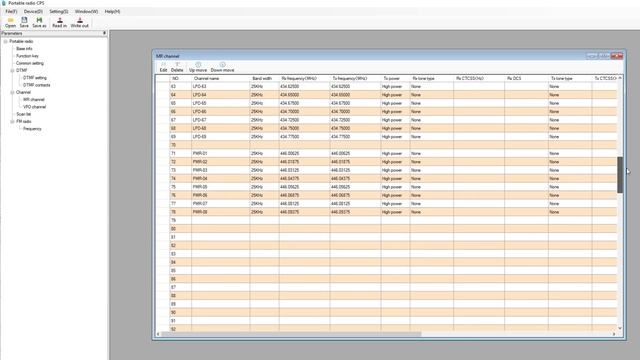
Task: Open MR channel tree item
Action: tap(33, 100)
